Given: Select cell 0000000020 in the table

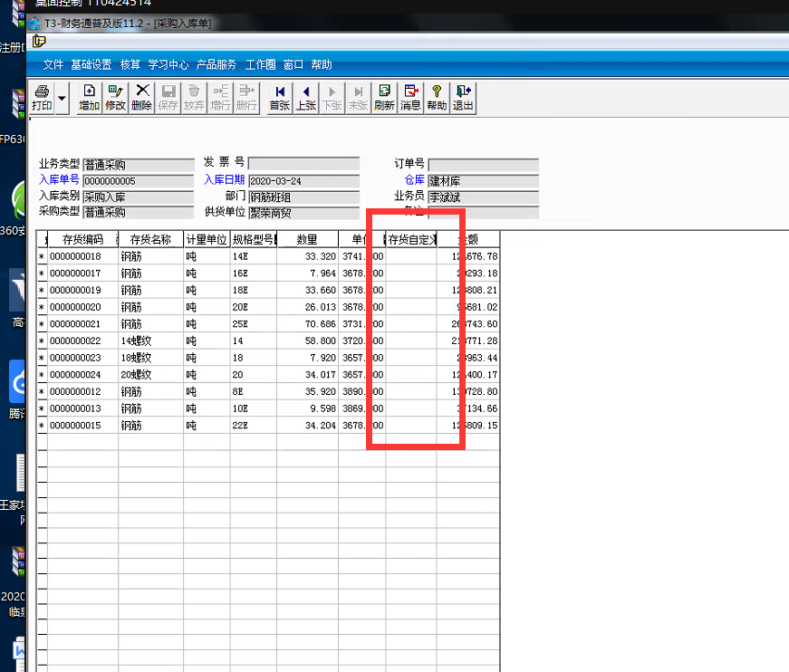Looking at the screenshot, I should (82, 307).
